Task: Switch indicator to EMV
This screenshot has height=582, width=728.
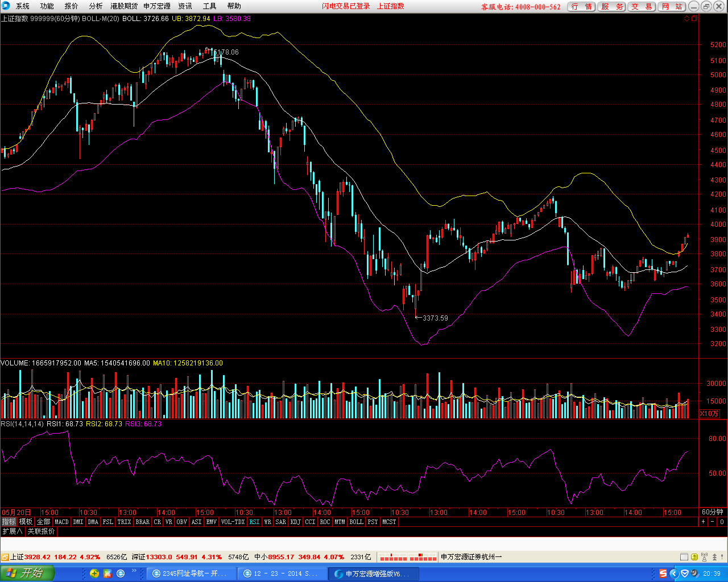Action: point(212,522)
